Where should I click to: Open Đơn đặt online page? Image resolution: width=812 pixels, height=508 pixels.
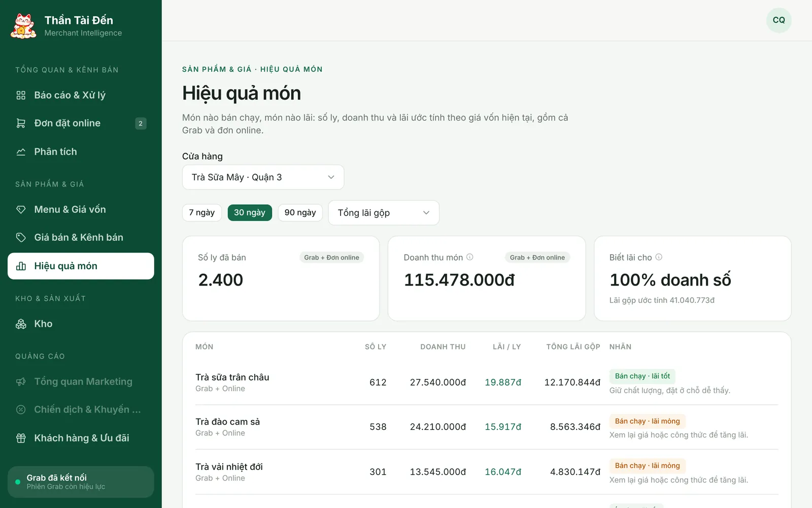[x=81, y=123]
